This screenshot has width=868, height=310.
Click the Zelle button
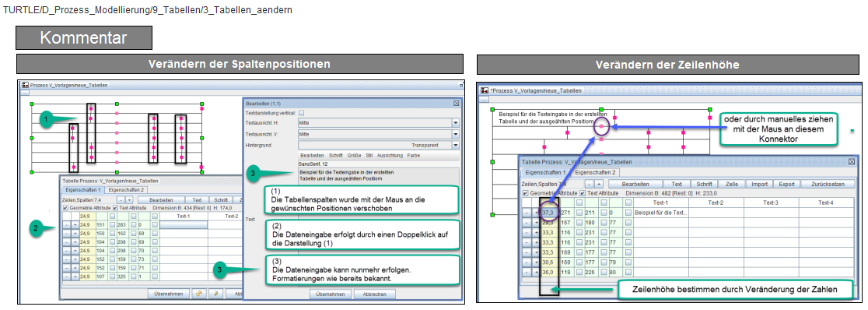(732, 184)
